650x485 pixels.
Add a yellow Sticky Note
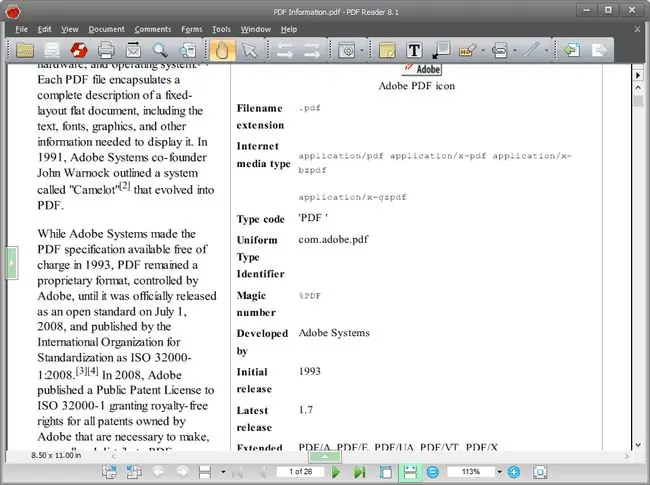pyautogui.click(x=387, y=50)
